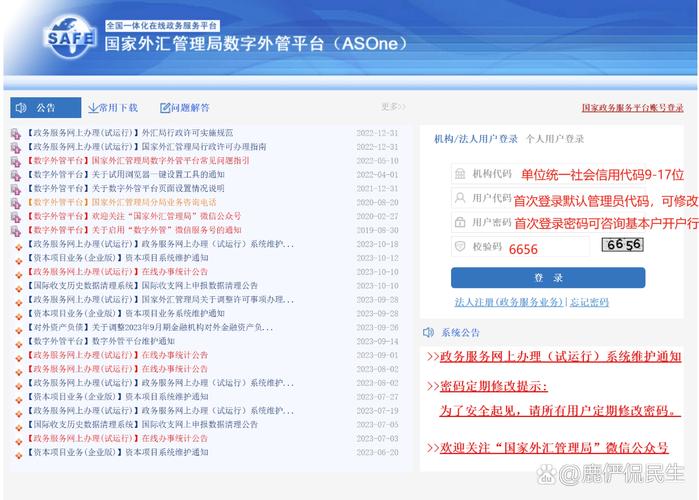Open 在线办事统计公告 dated 2023-08-02
The height and width of the screenshot is (500, 699).
click(x=118, y=369)
